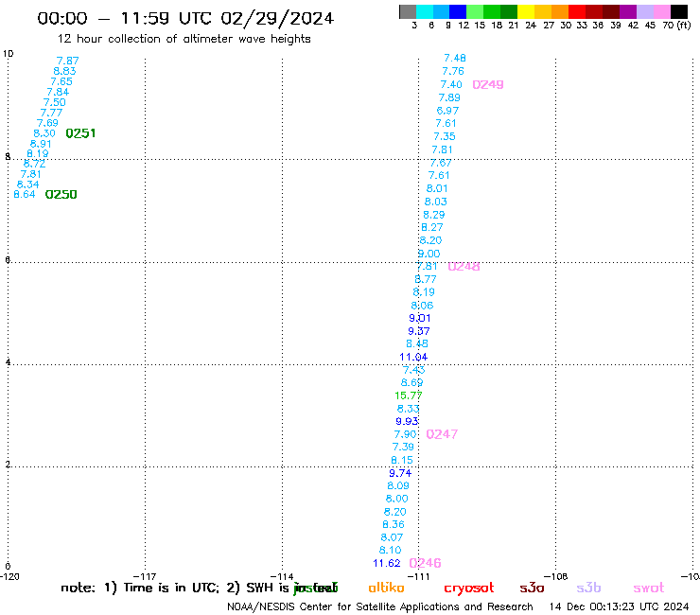Click the pink swatch in the color scale
This screenshot has height=615, width=700.
[x=661, y=12]
